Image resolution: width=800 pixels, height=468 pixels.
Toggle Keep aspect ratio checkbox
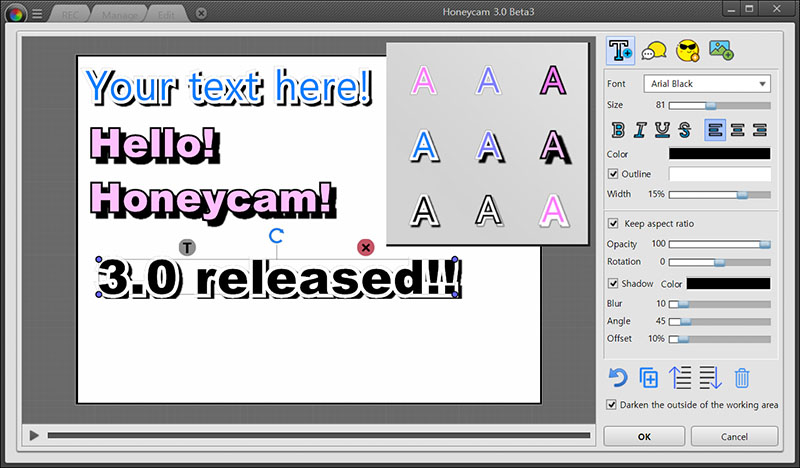[x=613, y=224]
